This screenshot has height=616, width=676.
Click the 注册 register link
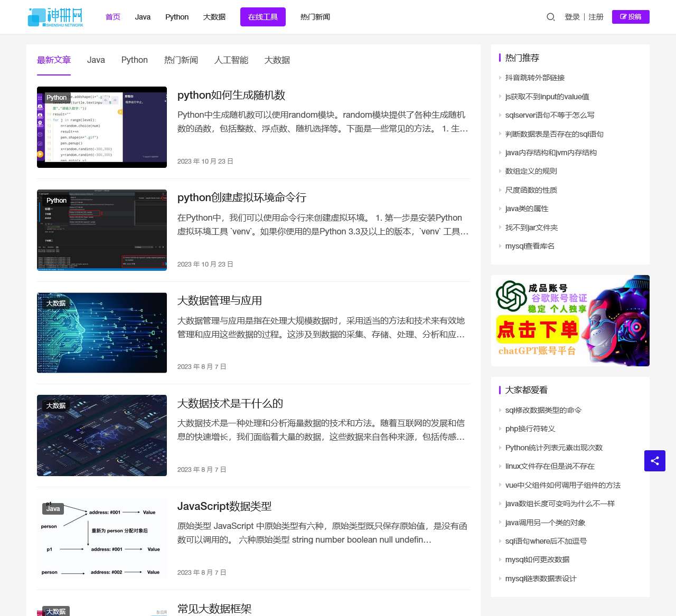click(x=596, y=17)
